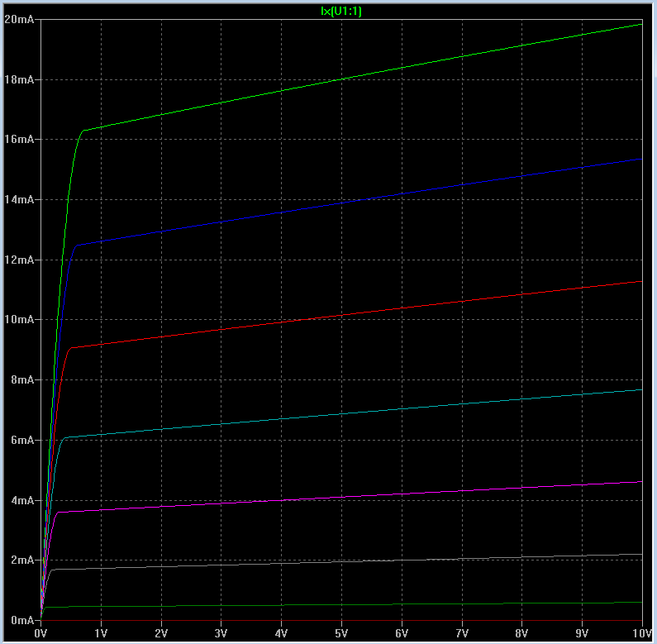The width and height of the screenshot is (657, 644).
Task: Click the dark green curve below 1mA
Action: (x=341, y=604)
